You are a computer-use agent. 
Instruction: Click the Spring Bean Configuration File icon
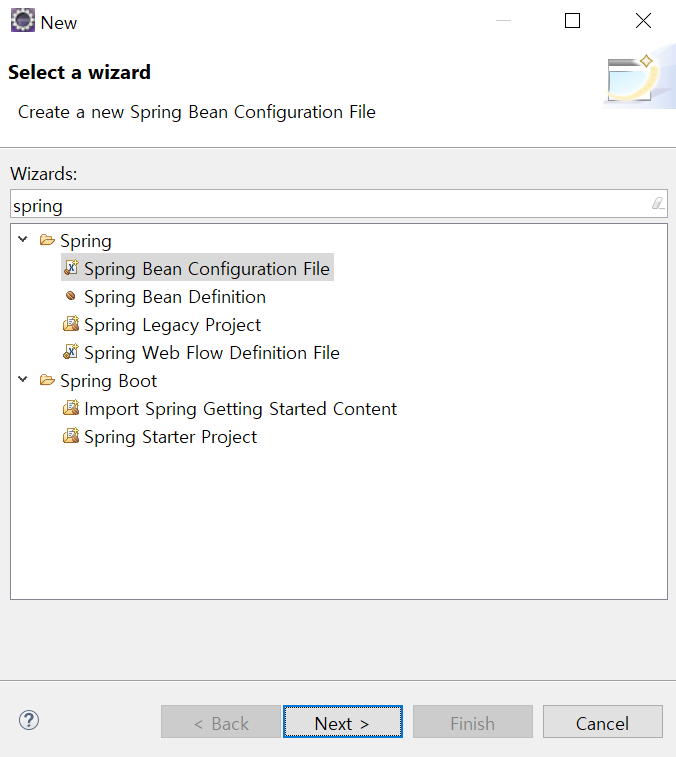click(x=71, y=267)
